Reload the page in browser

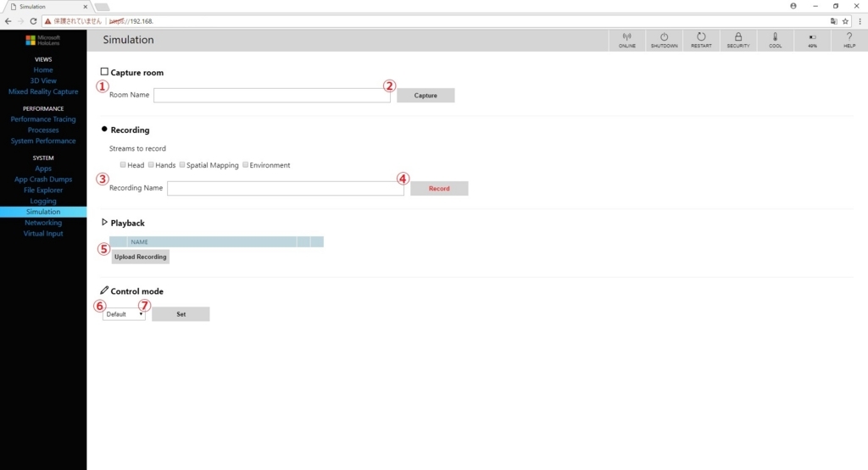click(x=33, y=21)
